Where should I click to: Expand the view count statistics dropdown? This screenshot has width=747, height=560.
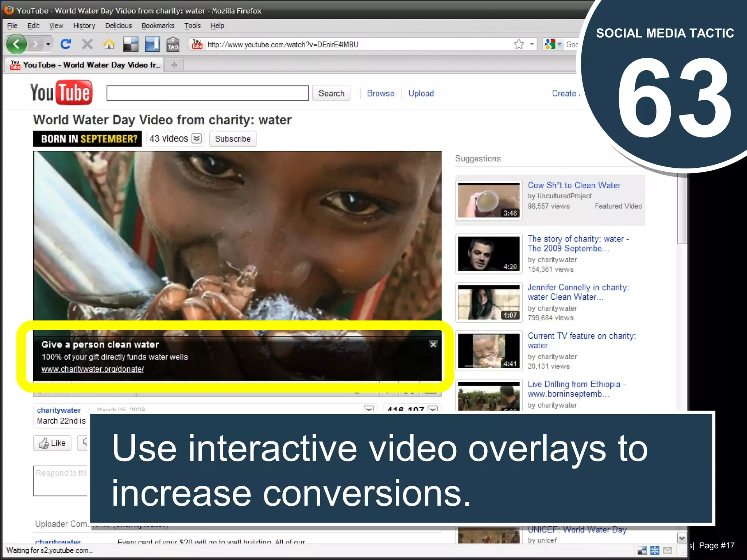pos(433,409)
